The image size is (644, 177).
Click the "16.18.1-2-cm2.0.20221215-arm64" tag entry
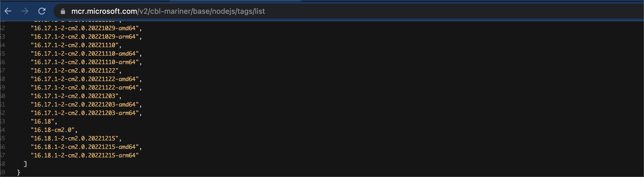pyautogui.click(x=85, y=156)
